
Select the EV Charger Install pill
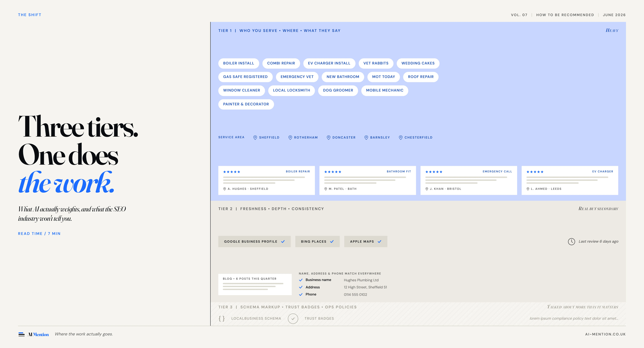(329, 63)
